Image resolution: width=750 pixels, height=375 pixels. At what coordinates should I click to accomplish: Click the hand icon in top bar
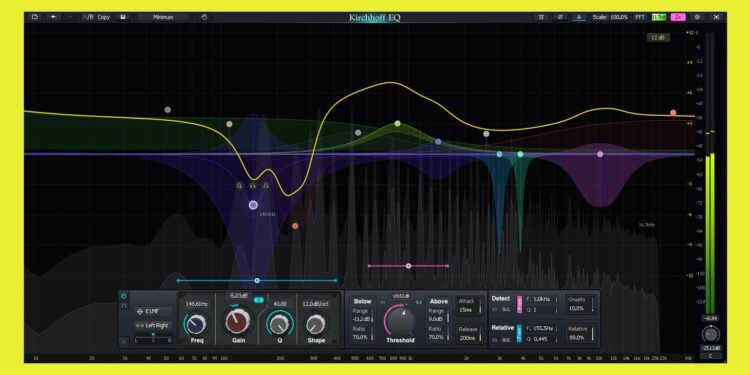tap(205, 17)
